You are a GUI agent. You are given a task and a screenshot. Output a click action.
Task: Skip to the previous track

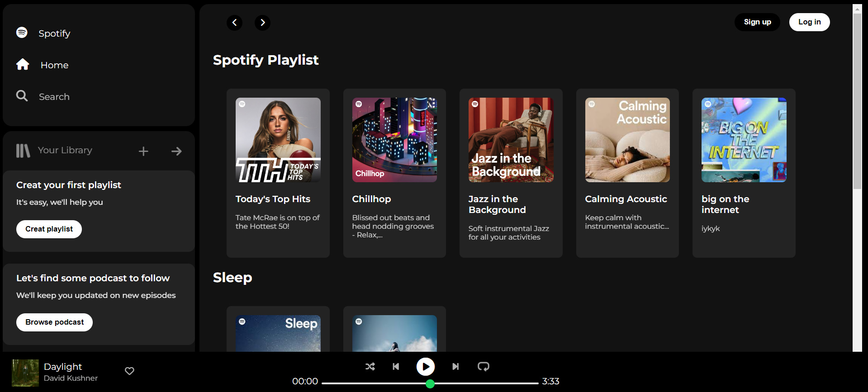tap(396, 366)
